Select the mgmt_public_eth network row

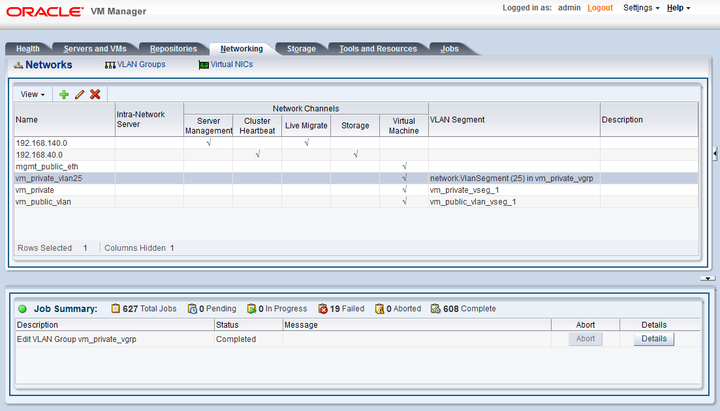pos(356,167)
